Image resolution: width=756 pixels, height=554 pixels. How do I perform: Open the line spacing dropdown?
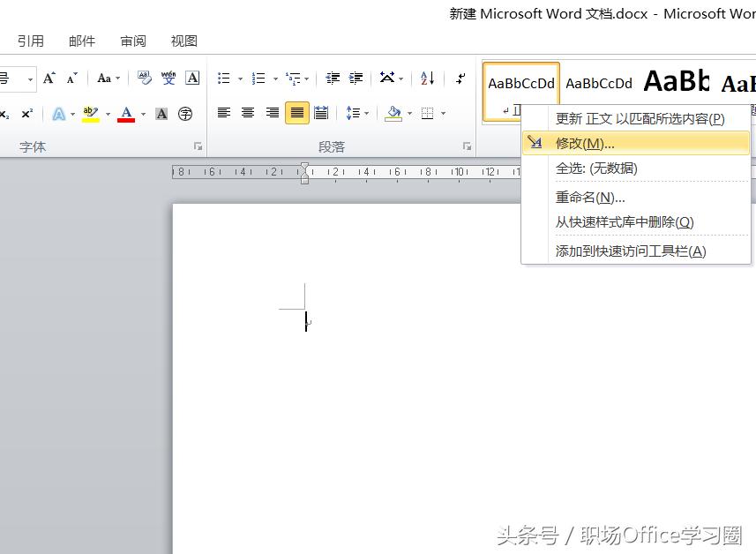click(x=366, y=113)
